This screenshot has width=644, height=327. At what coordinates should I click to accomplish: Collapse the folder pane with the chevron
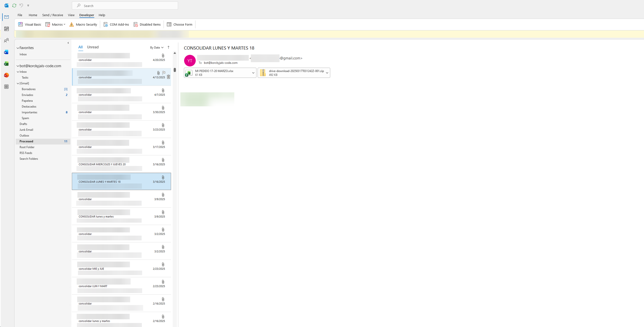pos(68,43)
